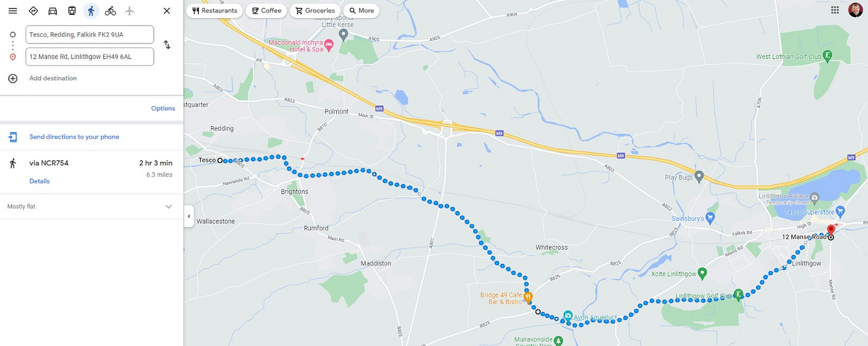This screenshot has width=868, height=346.
Task: Click the red destination pin on map
Action: pyautogui.click(x=831, y=230)
